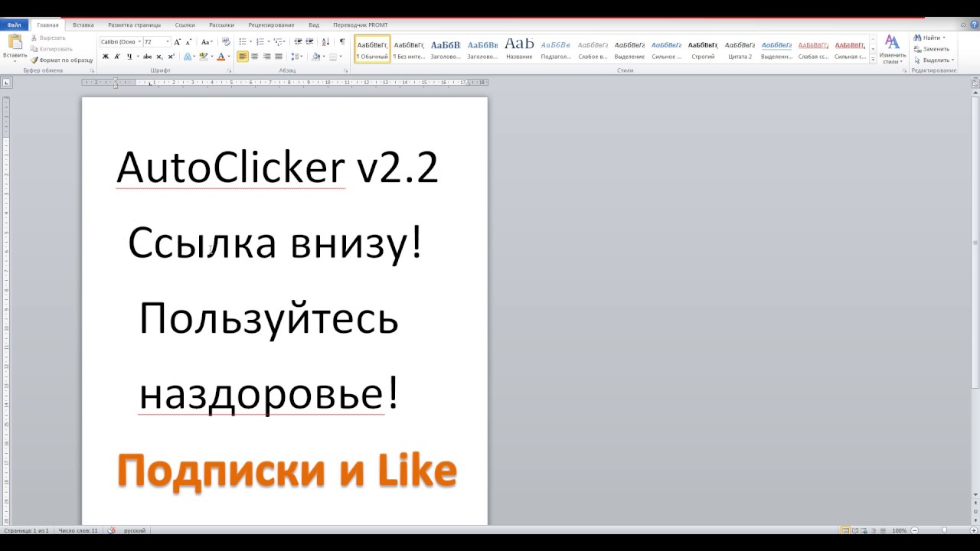Switch to the Рассылки (Mailings) tab

[x=221, y=25]
